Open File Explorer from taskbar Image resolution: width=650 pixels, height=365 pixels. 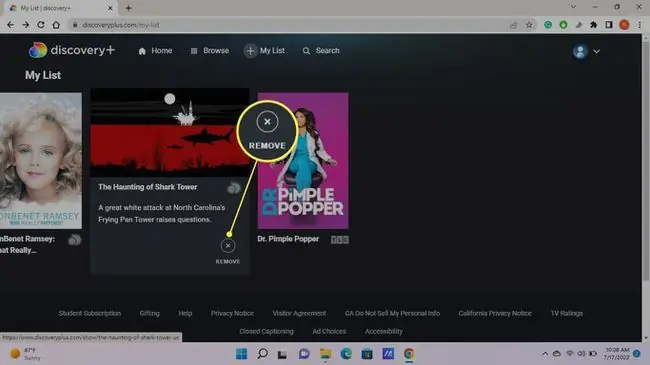point(325,354)
